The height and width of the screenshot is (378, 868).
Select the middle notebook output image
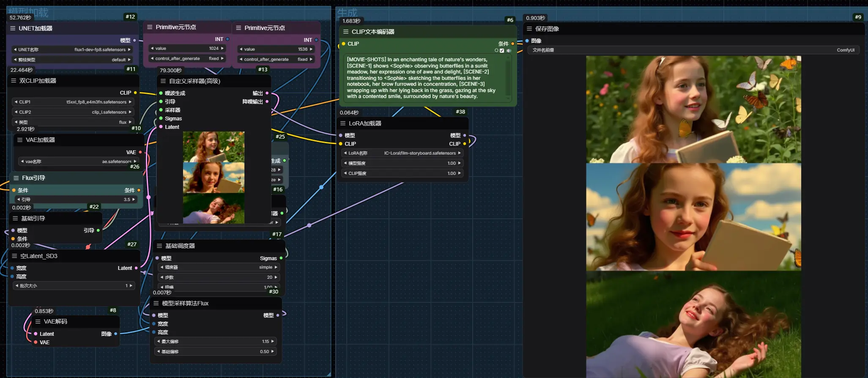click(693, 217)
